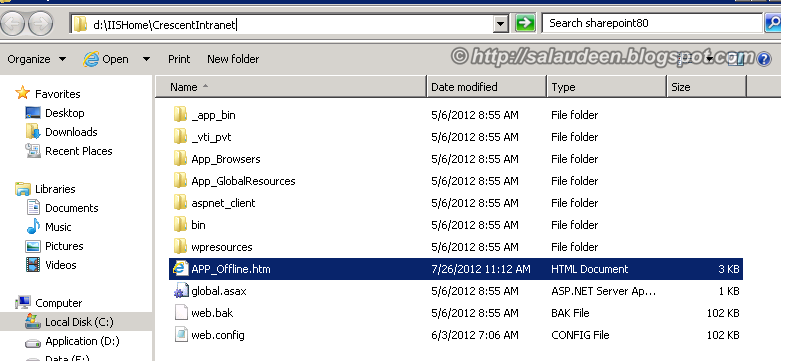Sort by the Type column header

606,87
